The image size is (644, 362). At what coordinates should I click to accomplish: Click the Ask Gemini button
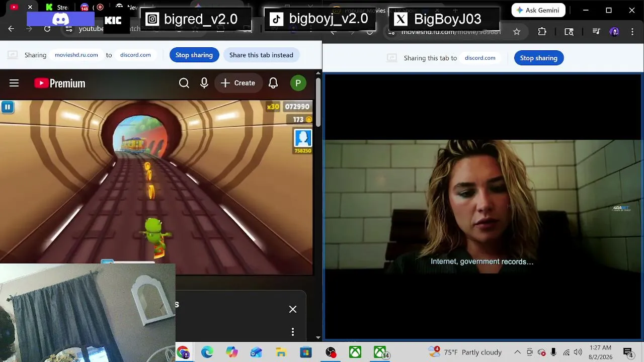click(538, 10)
